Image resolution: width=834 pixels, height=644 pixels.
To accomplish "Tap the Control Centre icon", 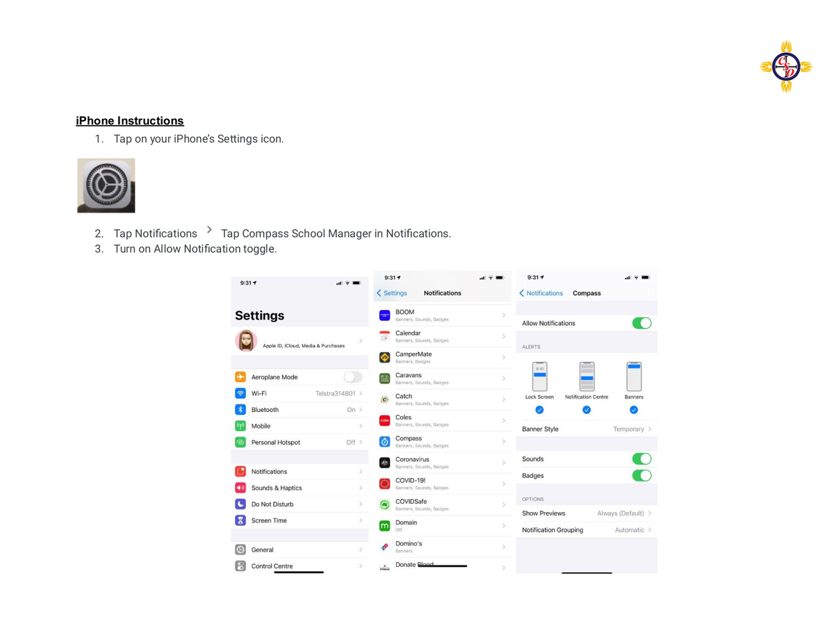I will tap(240, 565).
